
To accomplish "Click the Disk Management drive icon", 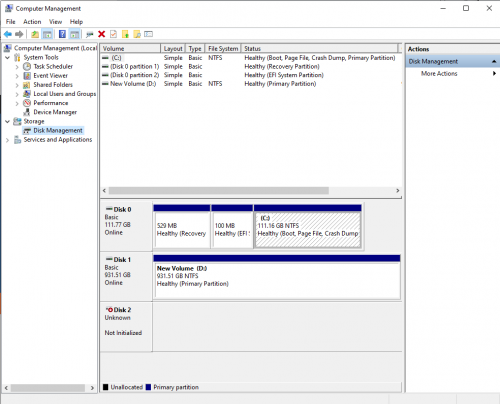I will (x=27, y=131).
